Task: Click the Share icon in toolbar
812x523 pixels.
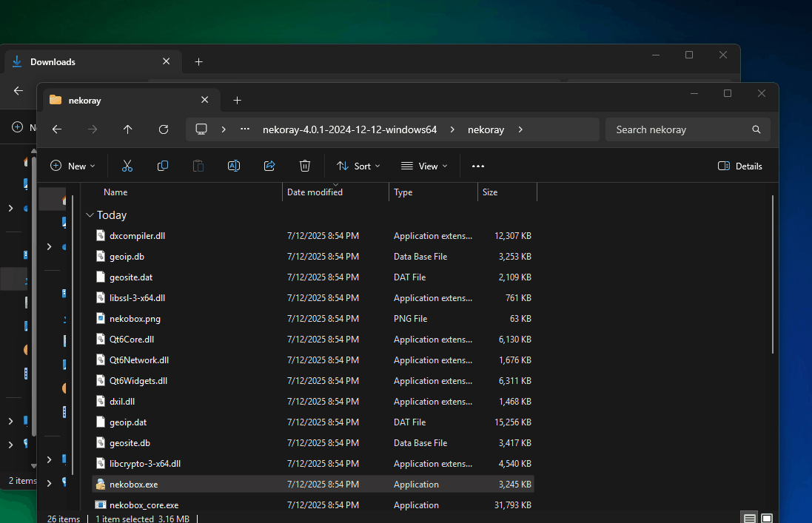Action: [269, 166]
